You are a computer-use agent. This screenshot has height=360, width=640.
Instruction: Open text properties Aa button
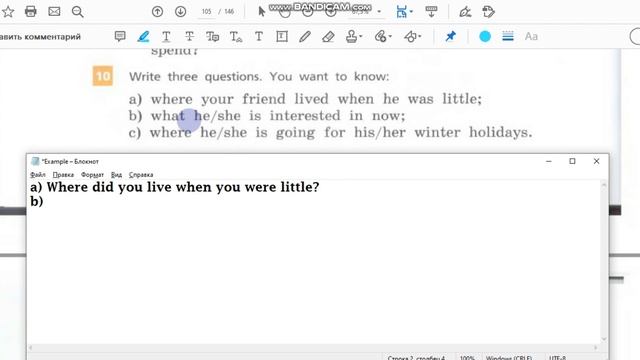pos(531,36)
